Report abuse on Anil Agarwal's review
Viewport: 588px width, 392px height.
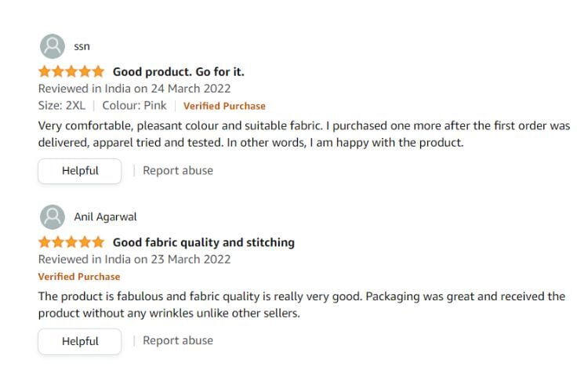pos(177,340)
